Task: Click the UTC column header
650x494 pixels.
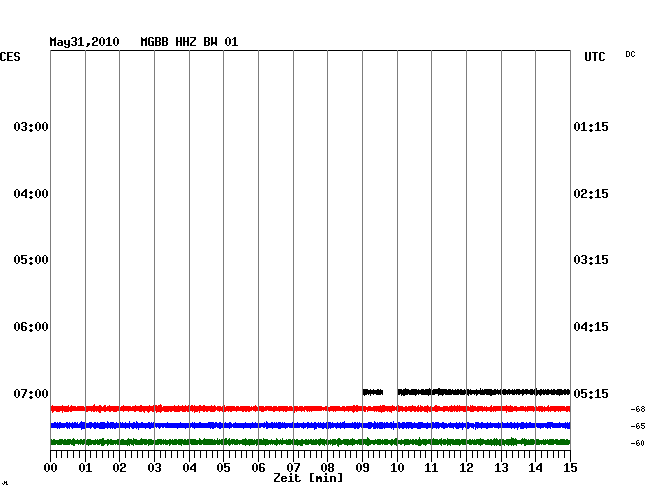Action: tap(594, 57)
